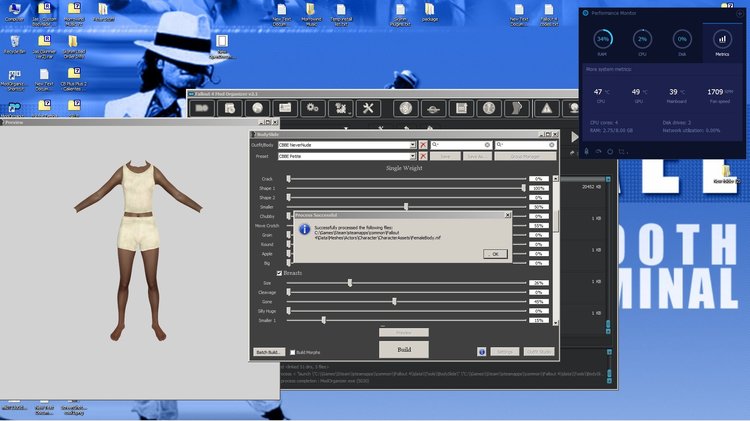The image size is (750, 421).
Task: Click the Save preset button
Action: click(x=445, y=156)
